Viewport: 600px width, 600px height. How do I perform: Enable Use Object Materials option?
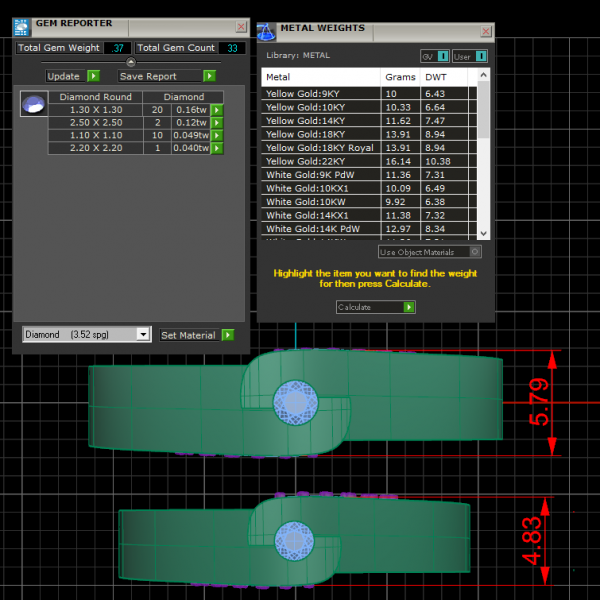pos(475,252)
